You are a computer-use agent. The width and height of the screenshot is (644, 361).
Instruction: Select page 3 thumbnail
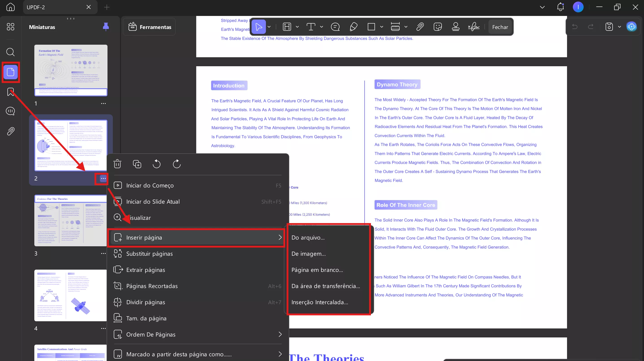(x=70, y=220)
